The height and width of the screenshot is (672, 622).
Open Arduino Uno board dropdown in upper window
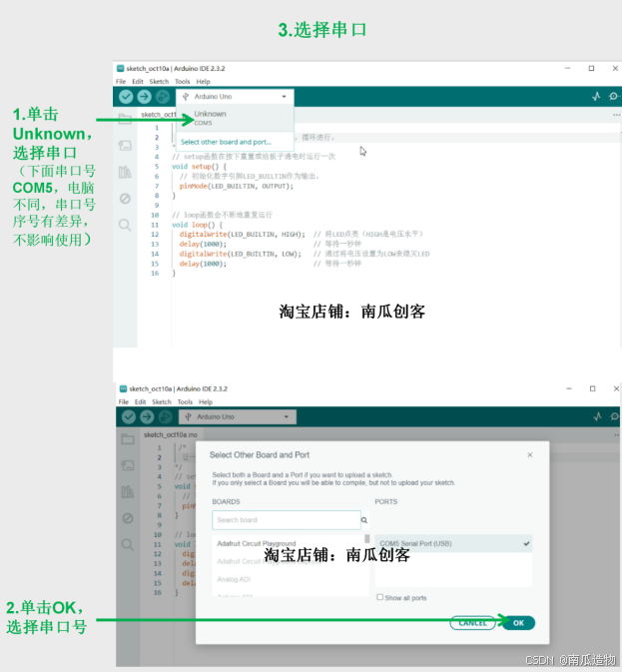tap(235, 97)
